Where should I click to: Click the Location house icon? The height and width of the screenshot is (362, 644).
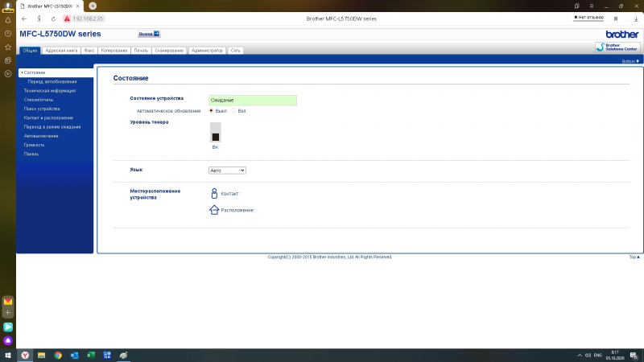(214, 210)
